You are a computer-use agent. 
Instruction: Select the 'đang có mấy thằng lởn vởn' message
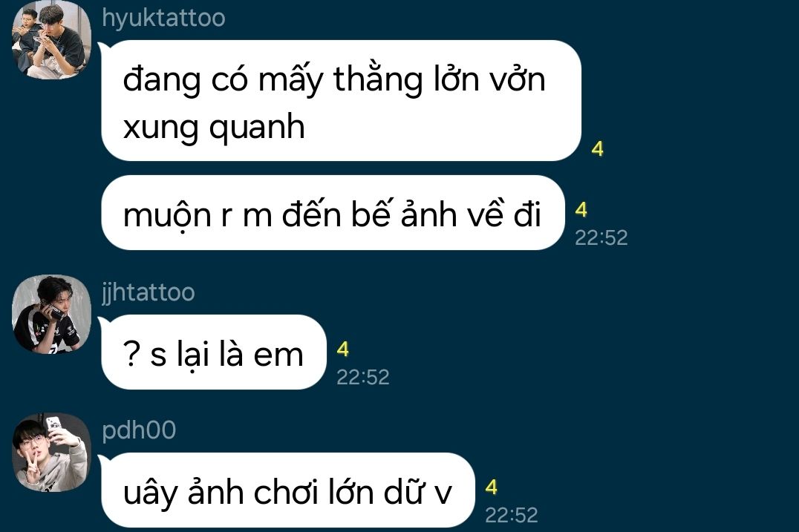341,100
